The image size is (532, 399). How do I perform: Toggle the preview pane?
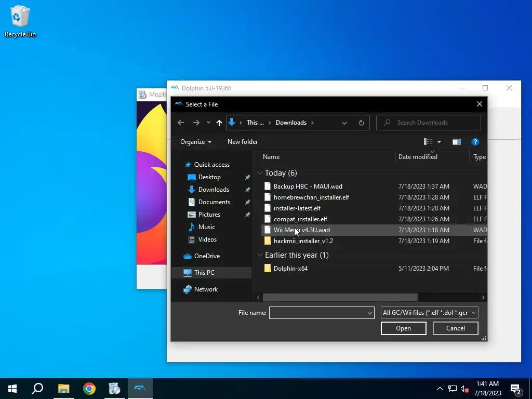click(x=457, y=142)
